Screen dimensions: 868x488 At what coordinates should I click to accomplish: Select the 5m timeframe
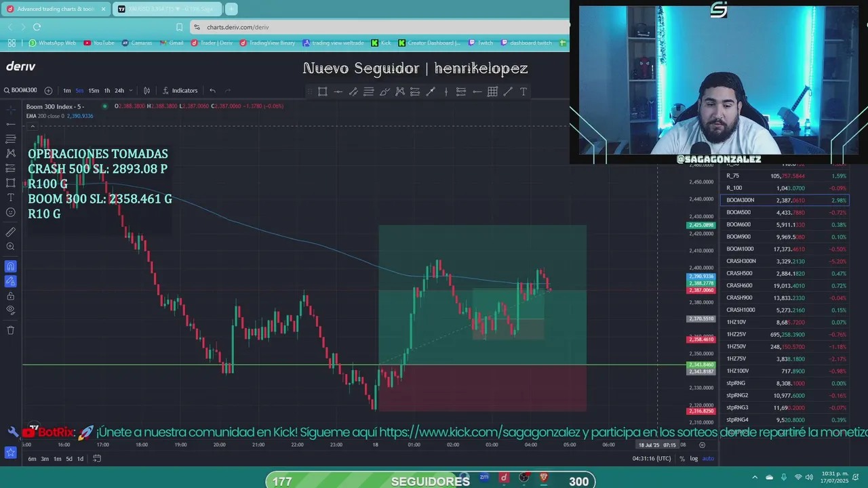tap(79, 91)
